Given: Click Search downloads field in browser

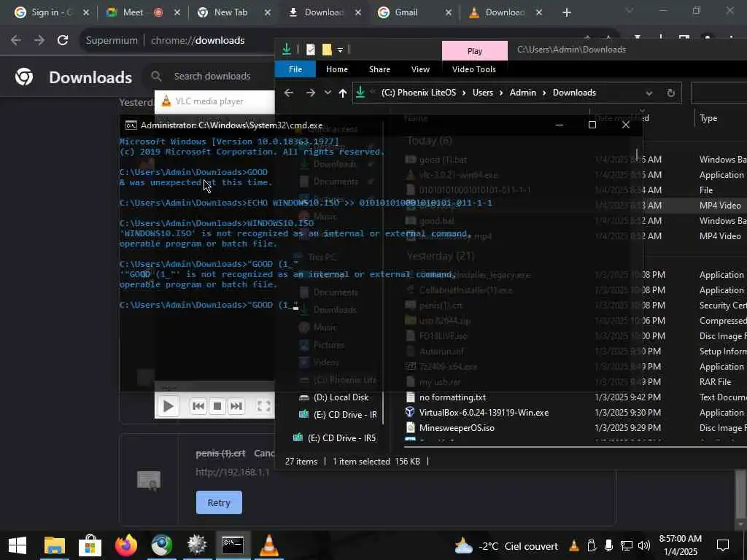Looking at the screenshot, I should (x=212, y=76).
